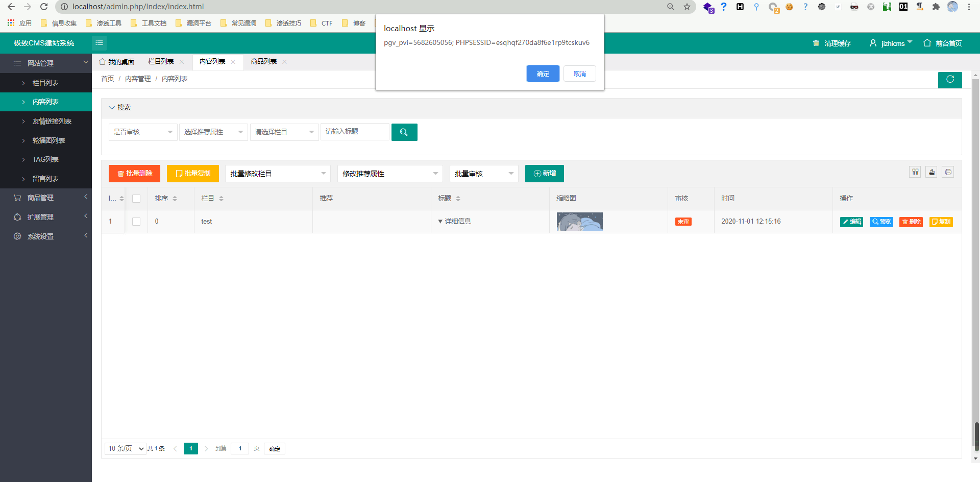980x482 pixels.
Task: Click 预览 for test row
Action: click(x=881, y=222)
